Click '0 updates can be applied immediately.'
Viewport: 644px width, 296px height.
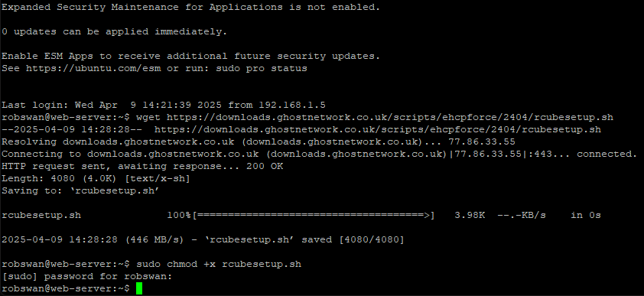114,31
